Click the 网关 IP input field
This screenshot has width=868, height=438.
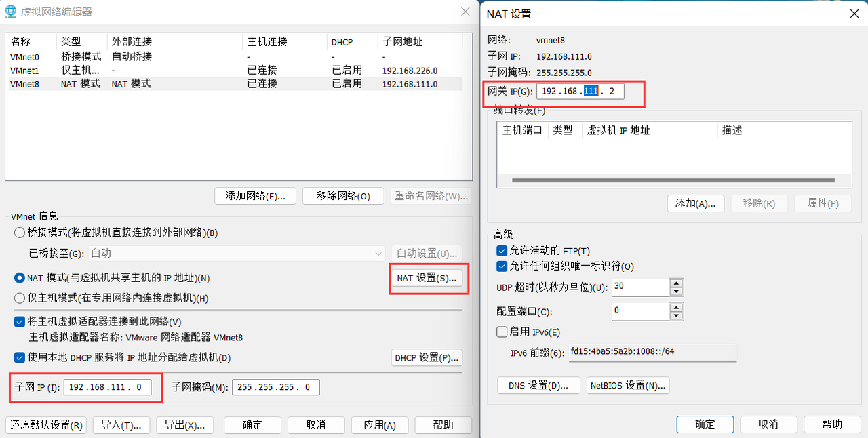click(580, 91)
